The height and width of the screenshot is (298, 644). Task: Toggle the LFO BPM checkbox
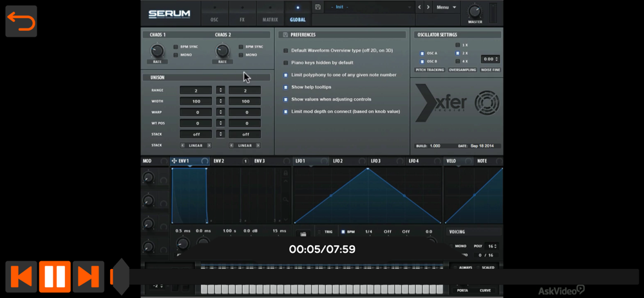pos(343,232)
